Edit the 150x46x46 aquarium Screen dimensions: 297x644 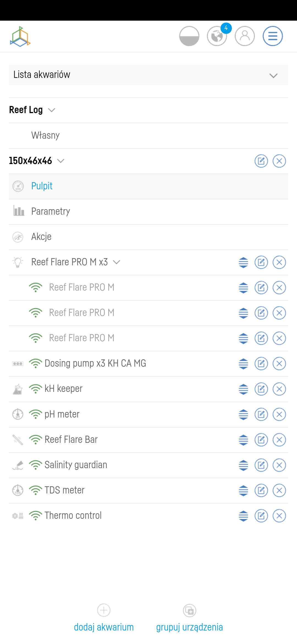click(x=261, y=161)
